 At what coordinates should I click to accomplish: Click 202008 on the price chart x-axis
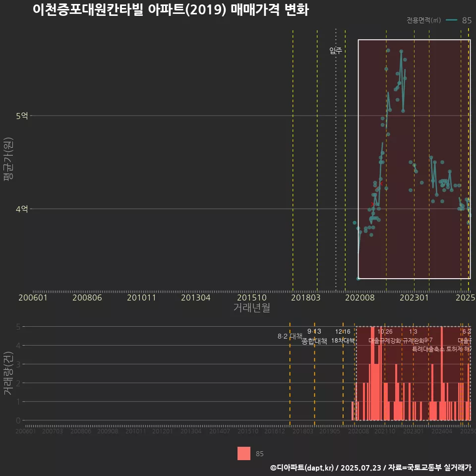360,297
